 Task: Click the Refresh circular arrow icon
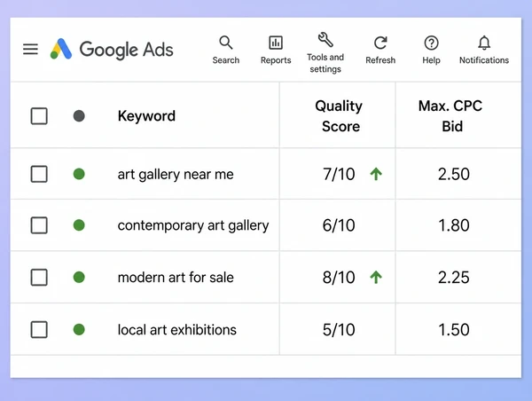(x=380, y=43)
